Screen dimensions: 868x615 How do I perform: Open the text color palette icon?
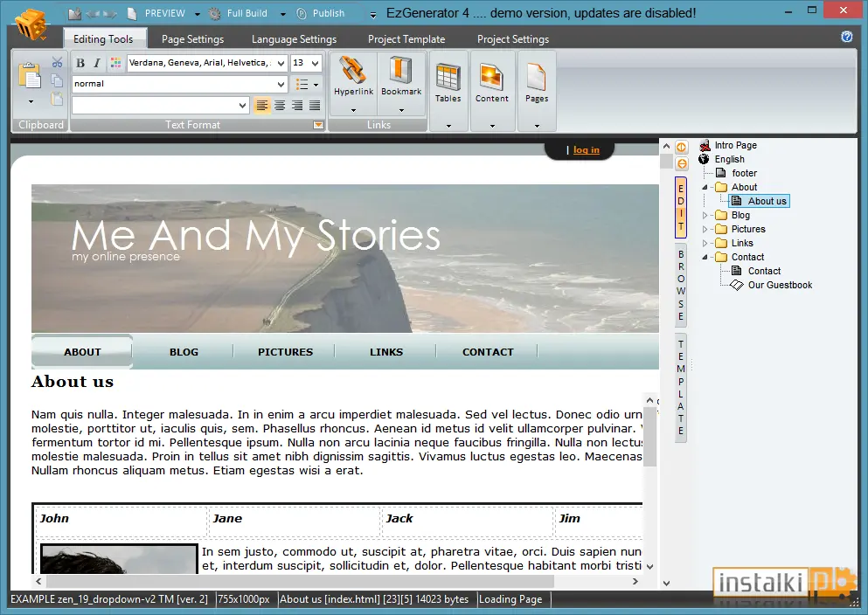click(115, 63)
